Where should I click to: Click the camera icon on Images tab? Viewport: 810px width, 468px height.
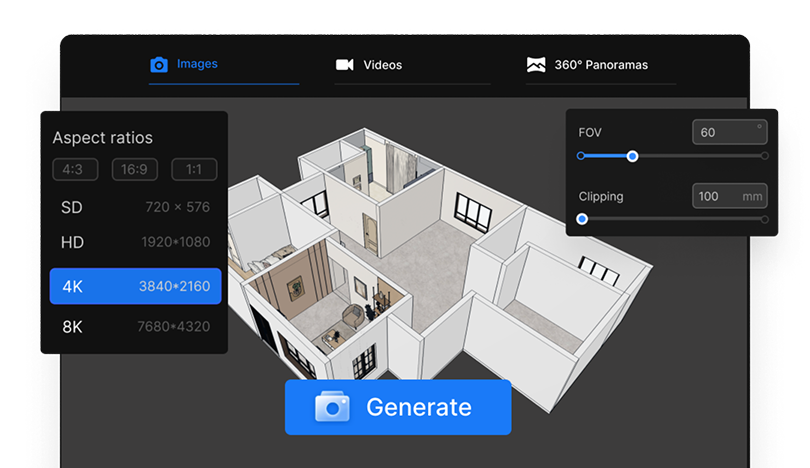[x=159, y=65]
